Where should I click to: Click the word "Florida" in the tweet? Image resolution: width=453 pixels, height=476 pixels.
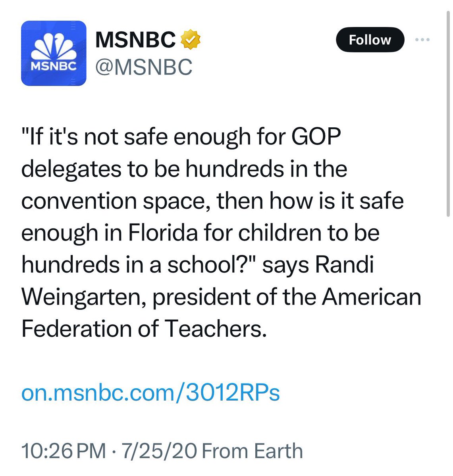pyautogui.click(x=163, y=233)
